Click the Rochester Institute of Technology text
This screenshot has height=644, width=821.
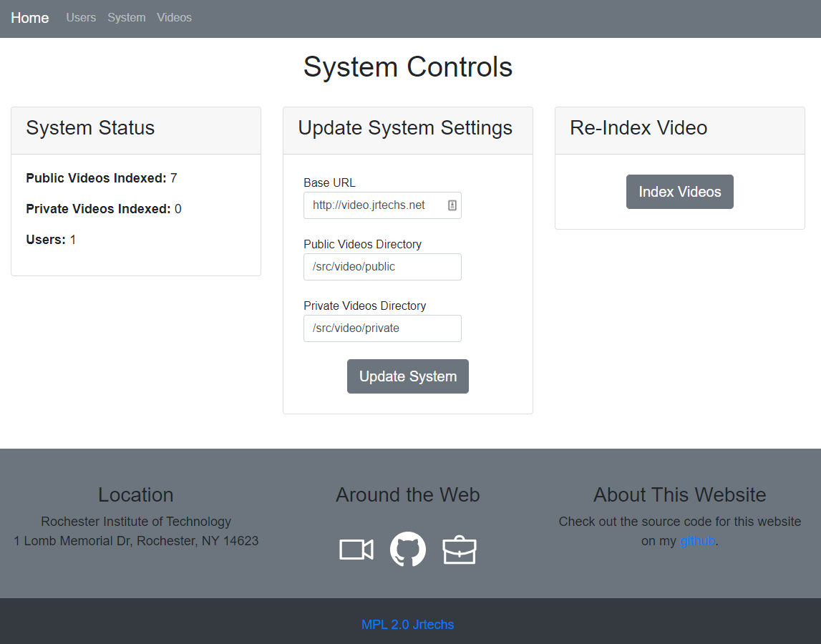point(136,522)
